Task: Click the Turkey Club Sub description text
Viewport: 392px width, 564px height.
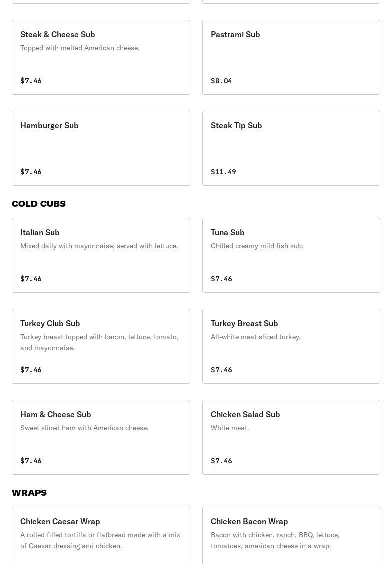Action: pyautogui.click(x=99, y=342)
